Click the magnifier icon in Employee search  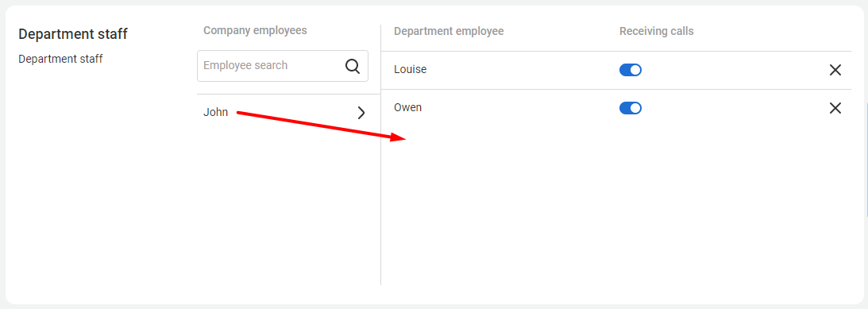352,66
